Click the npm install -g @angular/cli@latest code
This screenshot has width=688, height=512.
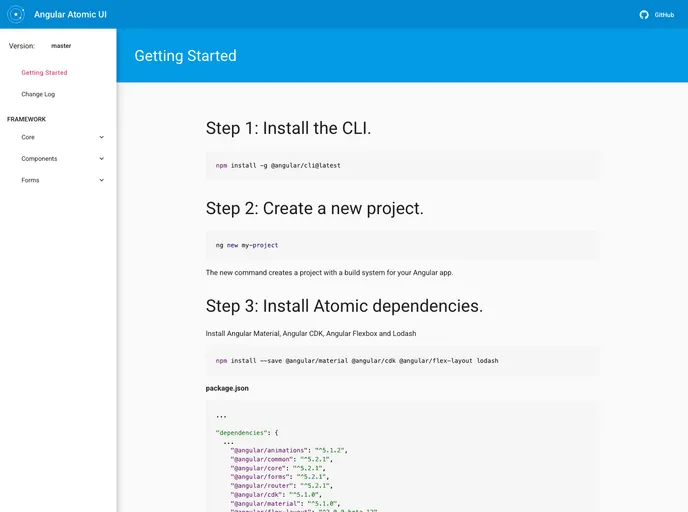[x=278, y=165]
